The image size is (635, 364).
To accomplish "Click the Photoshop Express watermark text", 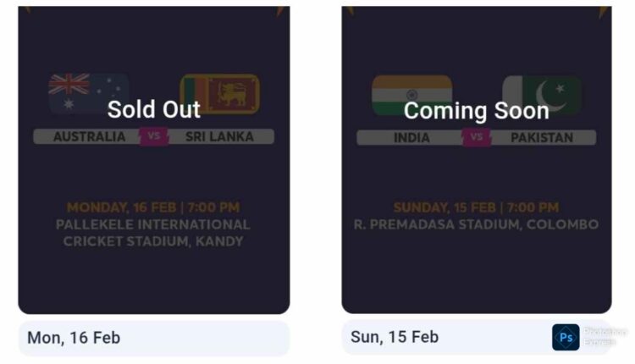I will 605,337.
